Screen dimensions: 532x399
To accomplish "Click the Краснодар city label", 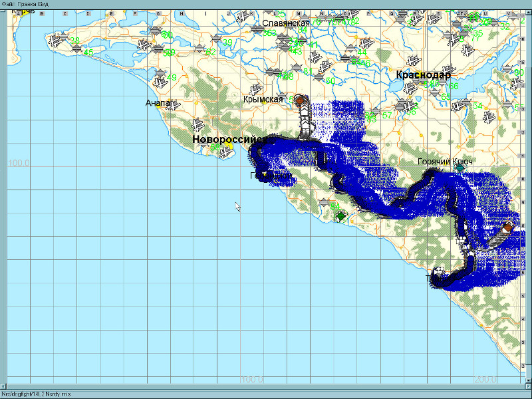I will point(424,75).
